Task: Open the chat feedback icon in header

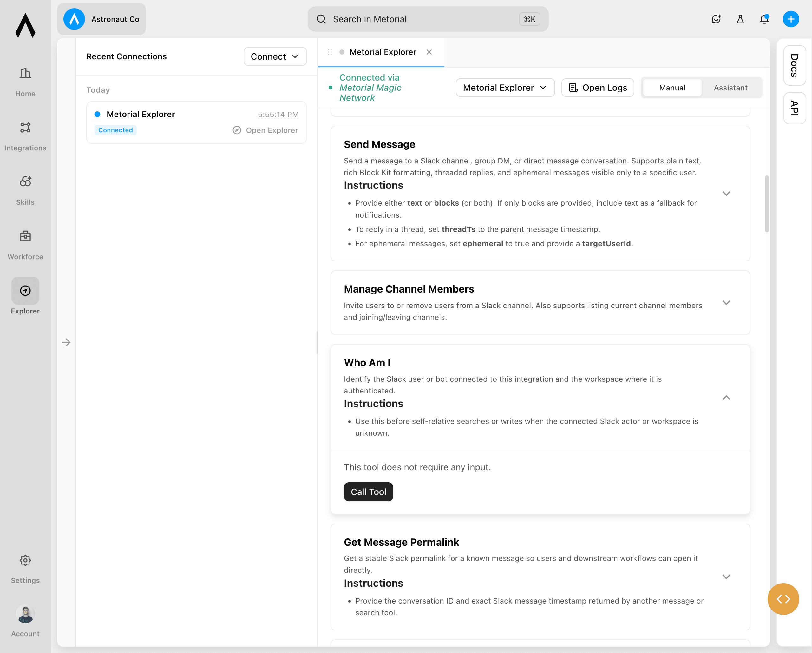Action: pyautogui.click(x=716, y=19)
